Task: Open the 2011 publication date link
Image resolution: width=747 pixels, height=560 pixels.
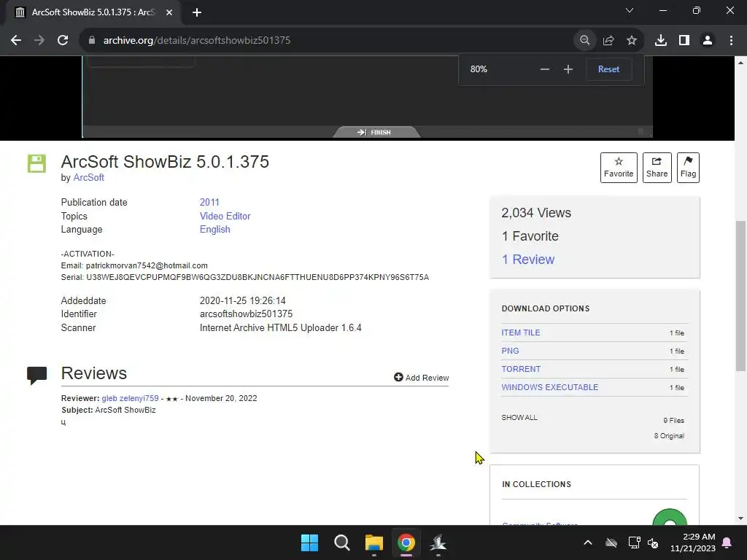Action: (x=209, y=203)
